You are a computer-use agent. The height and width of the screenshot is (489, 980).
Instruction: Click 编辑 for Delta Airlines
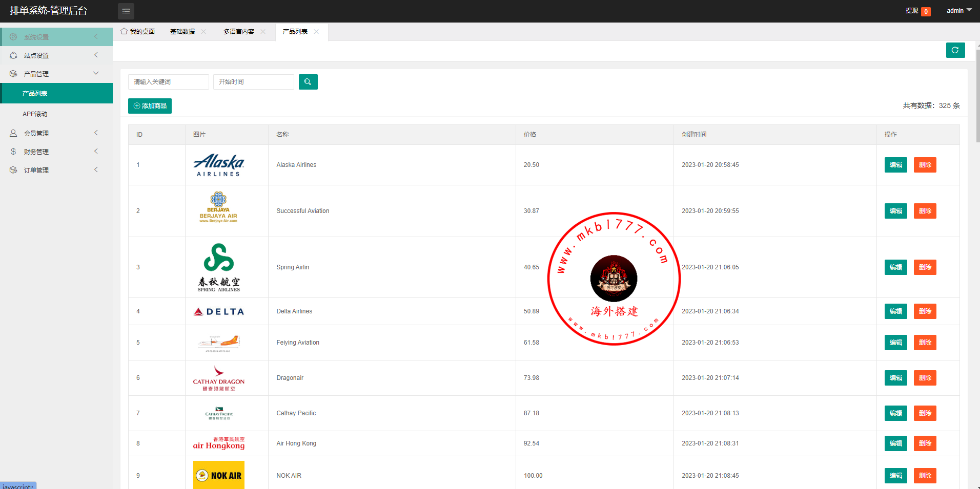point(896,311)
